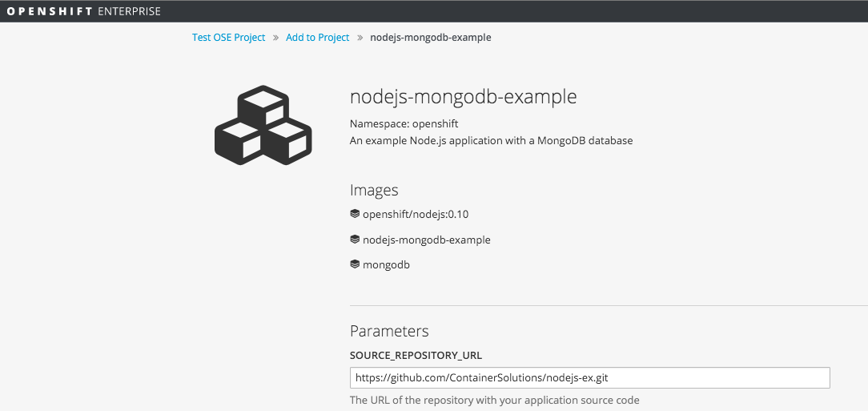Click the nodejs-mongodb-example page heading
The width and height of the screenshot is (868, 411).
[463, 97]
